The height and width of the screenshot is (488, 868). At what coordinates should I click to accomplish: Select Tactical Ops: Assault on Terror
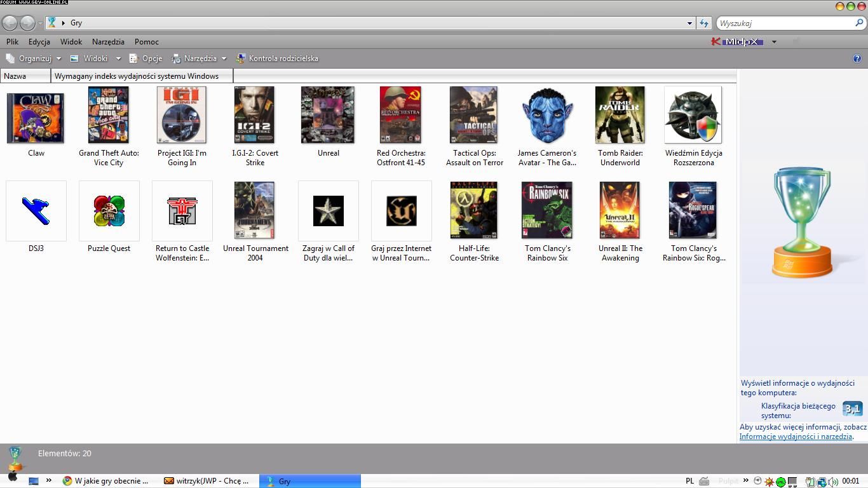[474, 115]
